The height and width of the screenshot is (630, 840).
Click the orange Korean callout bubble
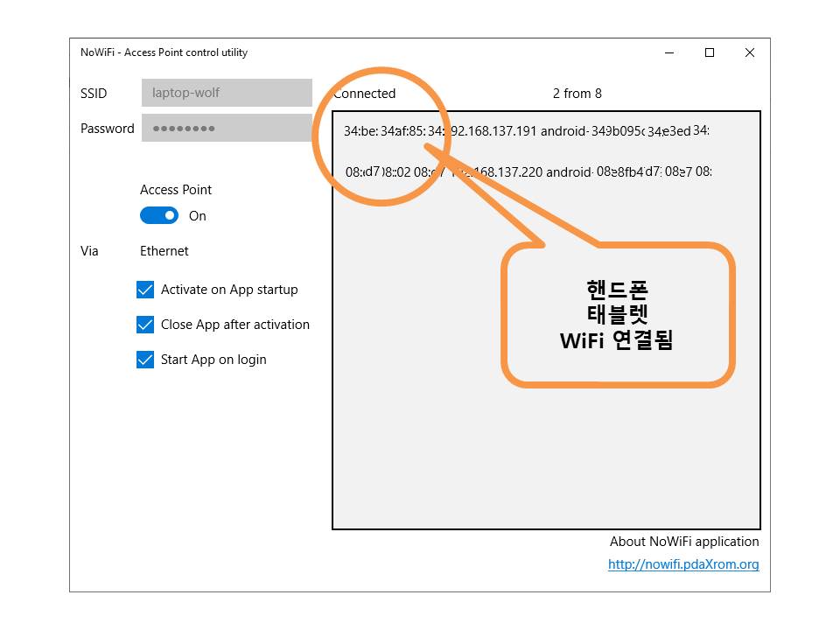tap(617, 315)
